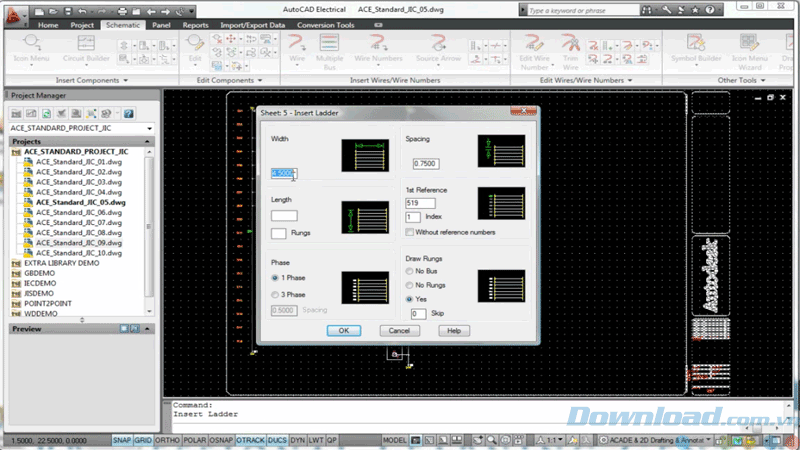Click the Project Manager help icon
Image resolution: width=800 pixels, height=450 pixels.
pyautogui.click(x=129, y=113)
